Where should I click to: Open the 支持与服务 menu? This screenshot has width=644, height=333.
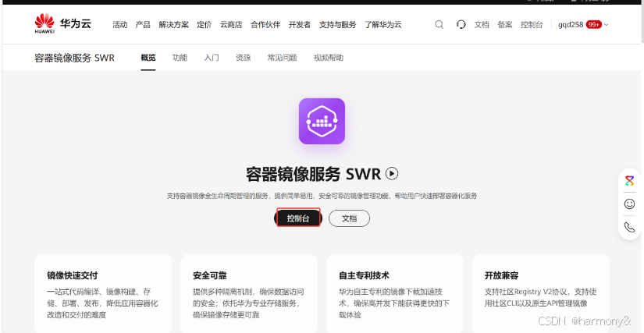[337, 25]
